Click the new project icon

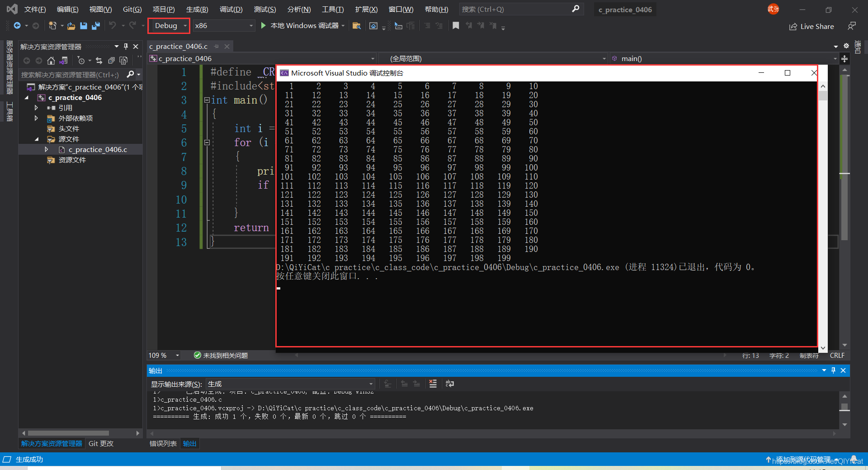[x=52, y=26]
